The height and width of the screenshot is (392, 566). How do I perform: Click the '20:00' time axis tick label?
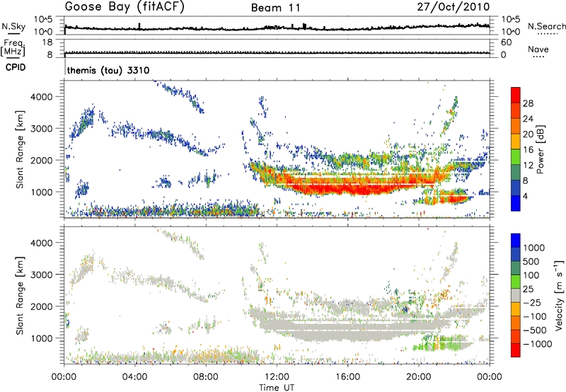click(418, 377)
